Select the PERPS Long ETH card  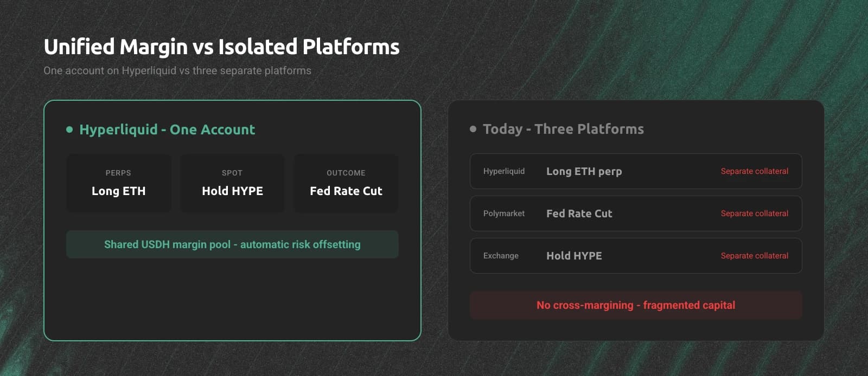118,183
